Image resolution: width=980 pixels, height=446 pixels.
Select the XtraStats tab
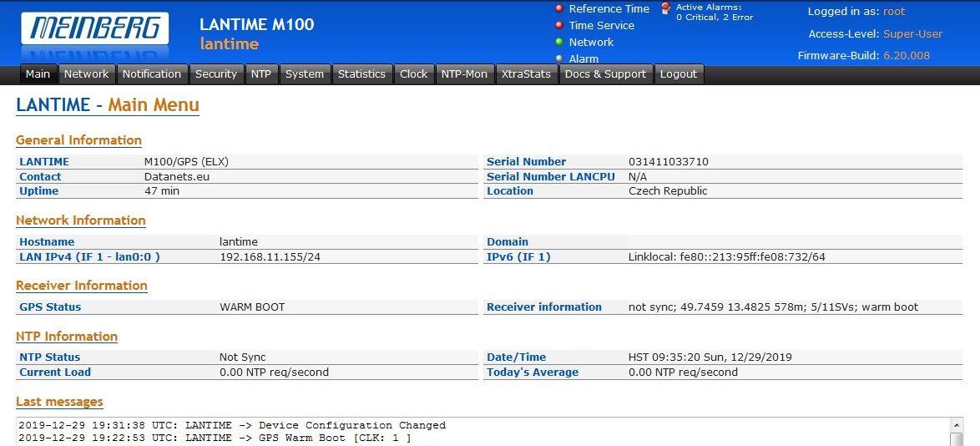(x=526, y=73)
